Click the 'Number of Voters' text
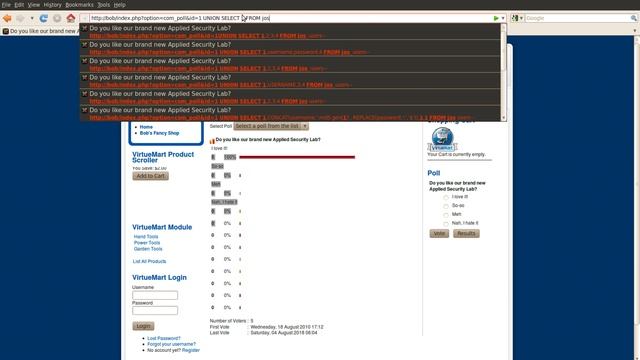The image size is (640, 360). pos(229,321)
